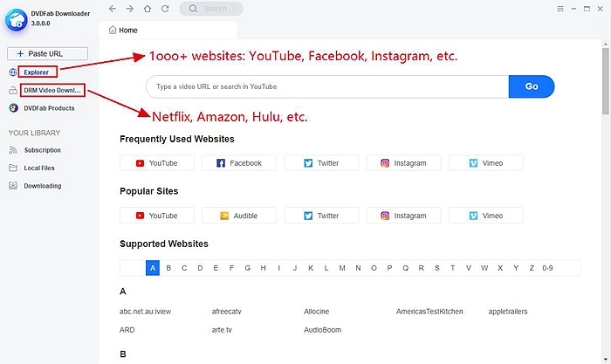Open Instagram under Frequently Used Websites
This screenshot has width=611, height=364.
403,163
